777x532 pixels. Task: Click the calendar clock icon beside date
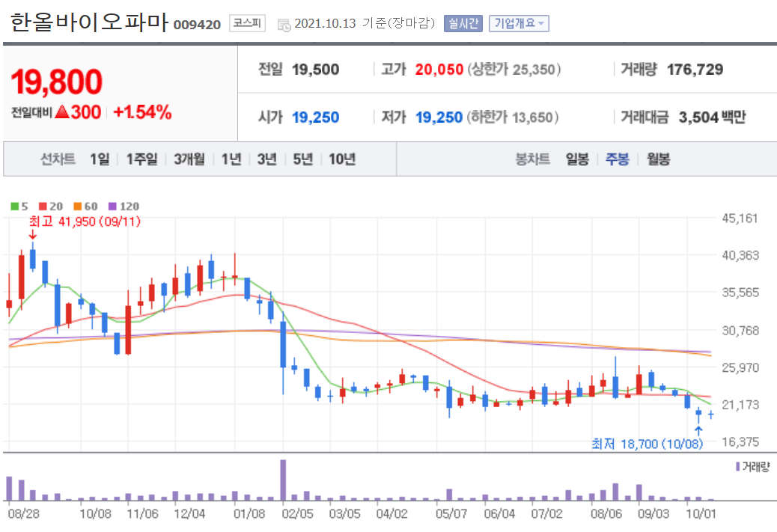284,25
